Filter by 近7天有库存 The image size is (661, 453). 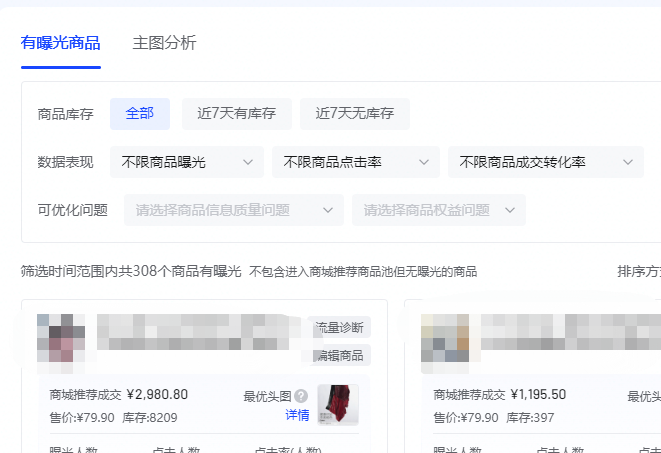[236, 114]
